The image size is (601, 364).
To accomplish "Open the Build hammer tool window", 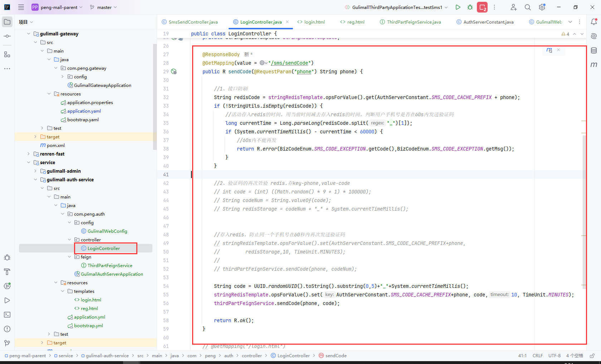I will click(x=7, y=272).
